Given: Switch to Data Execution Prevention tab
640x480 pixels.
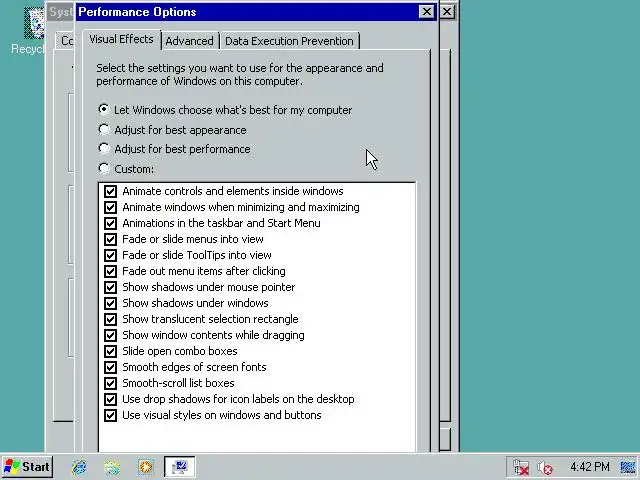Looking at the screenshot, I should tap(289, 41).
